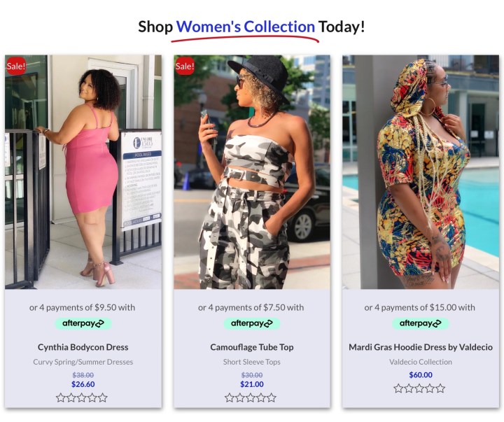
Task: Open Mardi Gras Hoodie Dress by Valdecio title
Action: point(421,347)
